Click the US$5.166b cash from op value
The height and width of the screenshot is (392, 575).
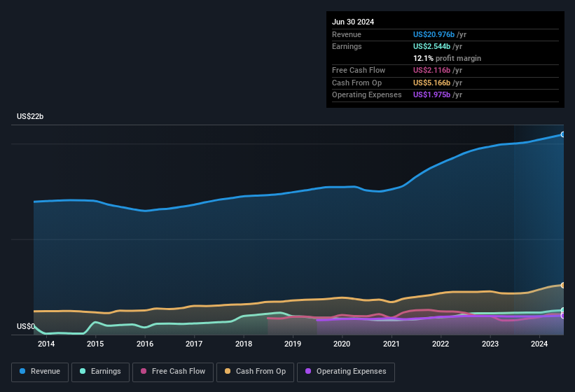pos(431,83)
